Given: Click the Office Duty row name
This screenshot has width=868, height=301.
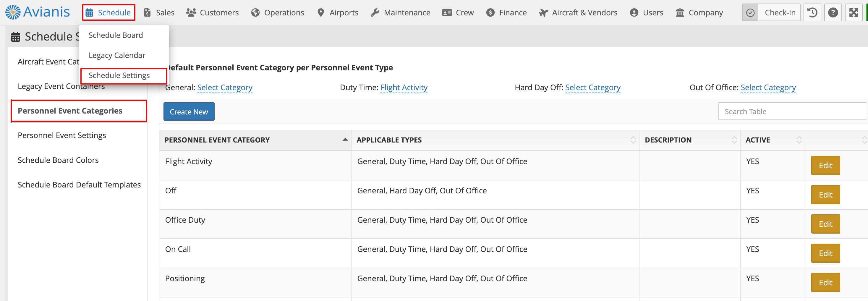Looking at the screenshot, I should point(185,220).
